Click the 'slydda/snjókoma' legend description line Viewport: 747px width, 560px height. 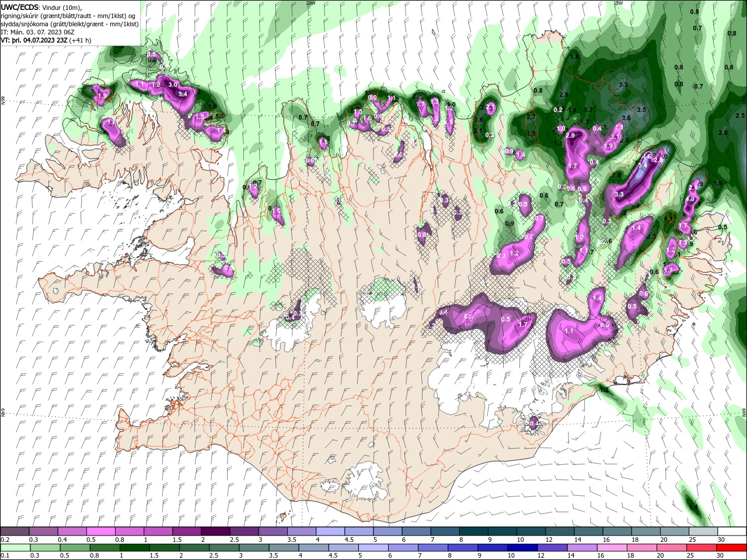click(69, 24)
